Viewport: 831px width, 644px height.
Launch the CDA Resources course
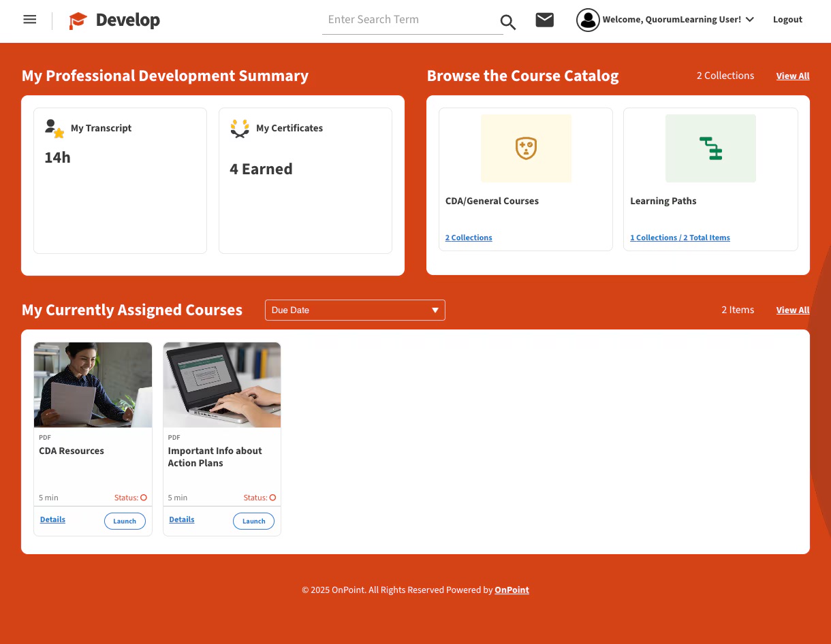click(125, 521)
